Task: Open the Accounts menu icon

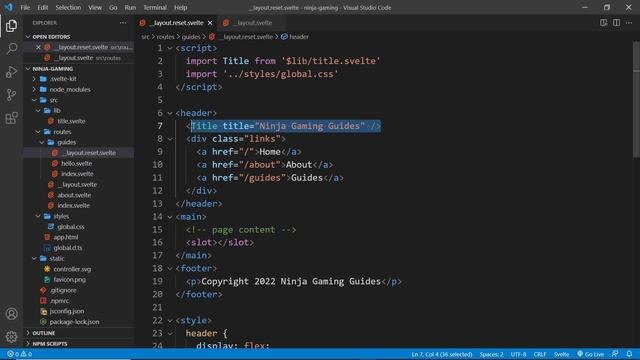Action: click(11, 313)
